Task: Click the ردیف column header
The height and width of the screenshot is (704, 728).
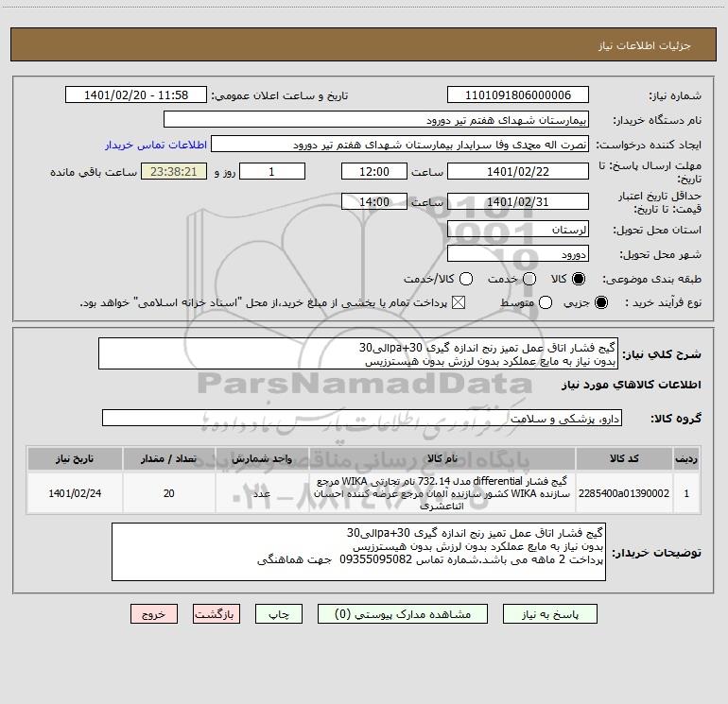Action: 686,459
